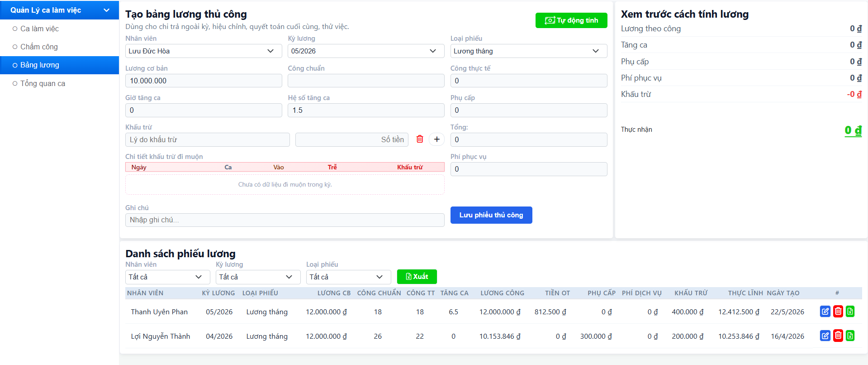The image size is (868, 365).
Task: Edit Lợi Nguyễn Thành payslip icon
Action: coord(825,336)
